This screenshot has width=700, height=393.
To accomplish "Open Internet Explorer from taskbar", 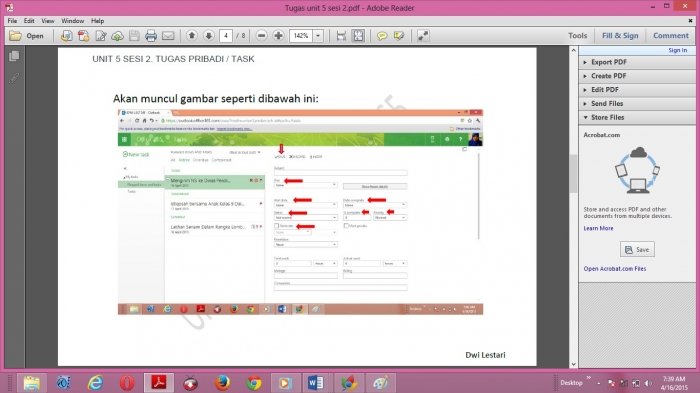I will coord(95,383).
